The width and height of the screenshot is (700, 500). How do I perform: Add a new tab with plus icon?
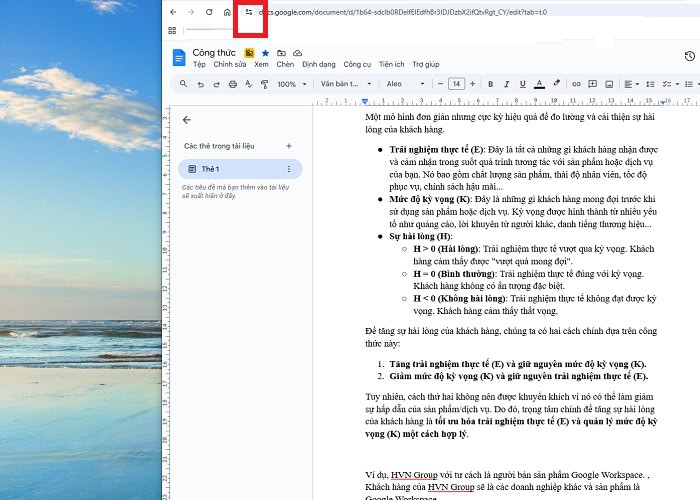click(x=289, y=146)
